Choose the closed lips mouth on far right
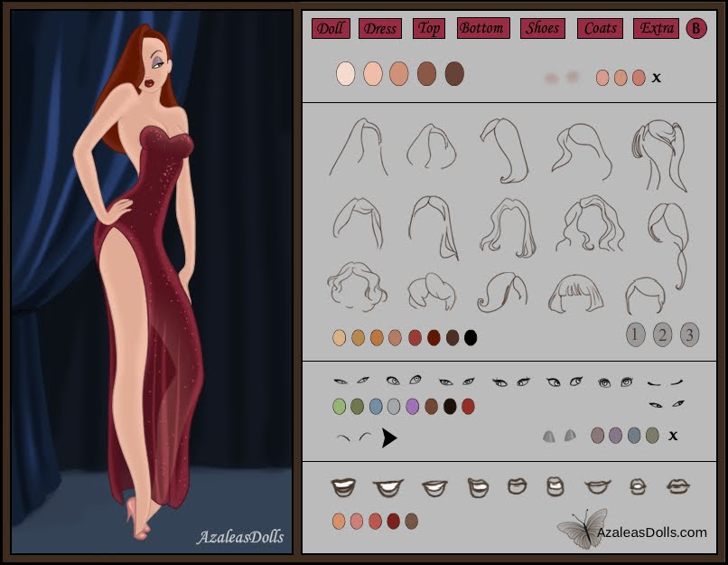This screenshot has height=565, width=728. coord(678,487)
